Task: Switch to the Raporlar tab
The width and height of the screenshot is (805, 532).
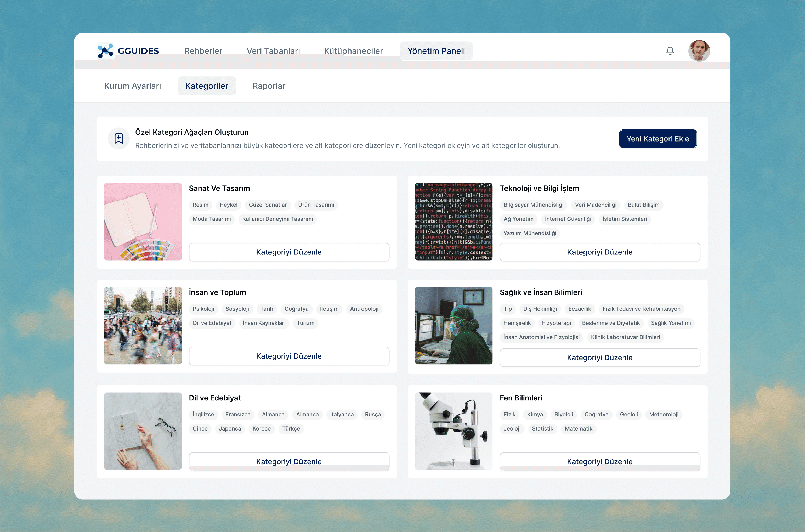Action: click(269, 86)
